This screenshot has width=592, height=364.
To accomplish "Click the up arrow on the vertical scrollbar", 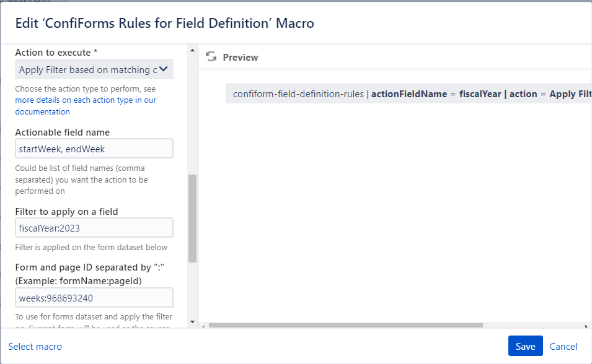I will click(x=193, y=49).
